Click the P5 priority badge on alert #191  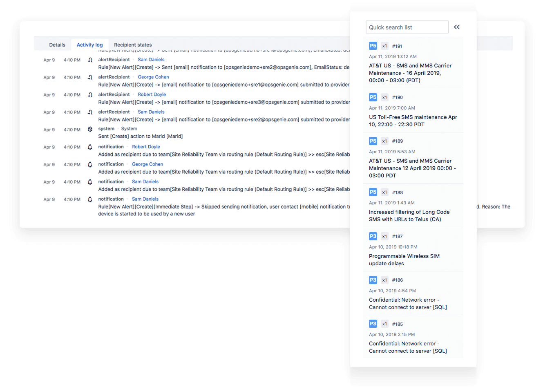click(x=373, y=46)
